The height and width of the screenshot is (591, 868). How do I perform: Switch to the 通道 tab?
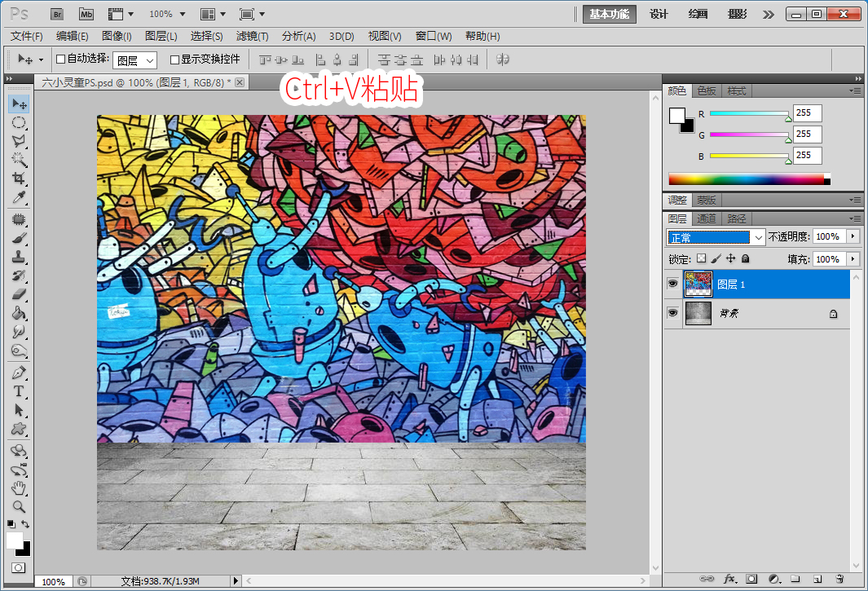(x=707, y=218)
